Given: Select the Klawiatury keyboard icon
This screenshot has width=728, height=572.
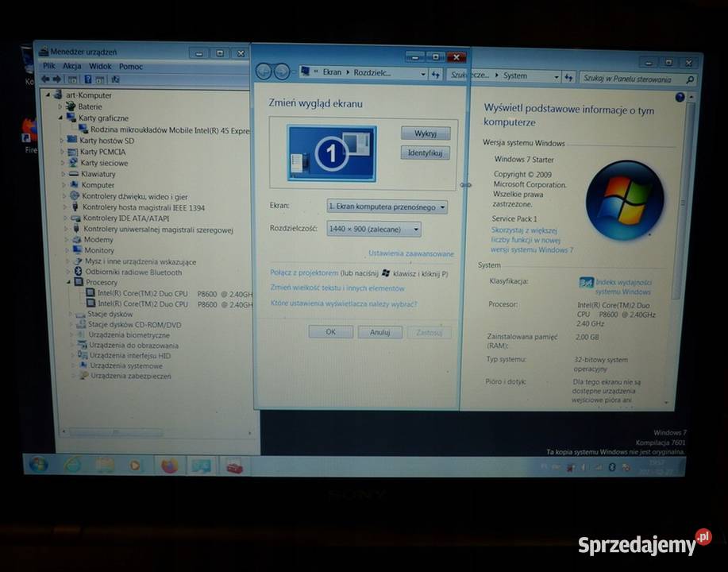Looking at the screenshot, I should click(x=74, y=174).
